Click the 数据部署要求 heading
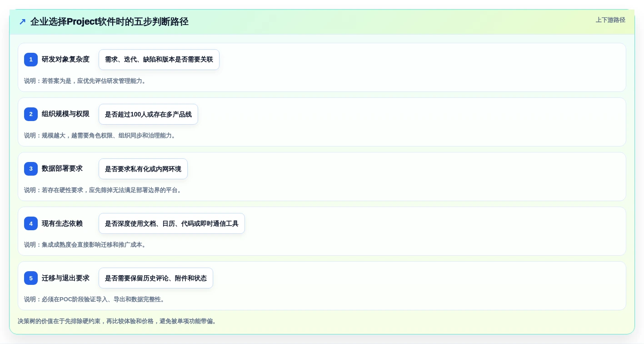 coord(62,168)
